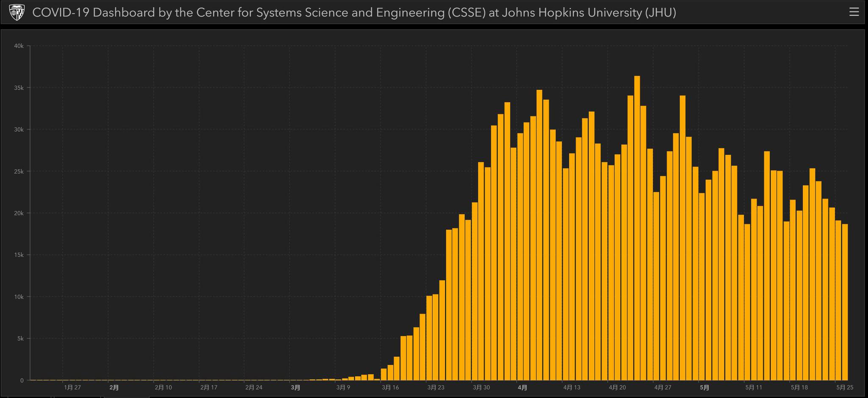
Task: Select the 3月 16 date label
Action: point(390,387)
